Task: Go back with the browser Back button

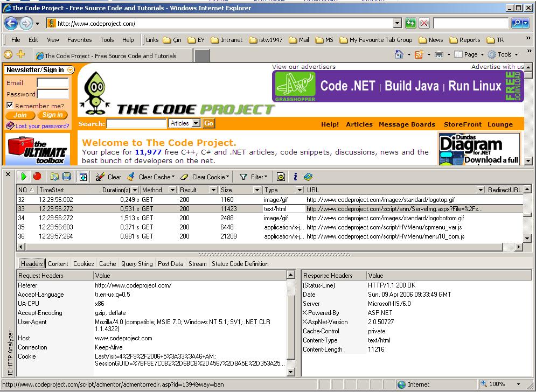Action: click(x=11, y=23)
